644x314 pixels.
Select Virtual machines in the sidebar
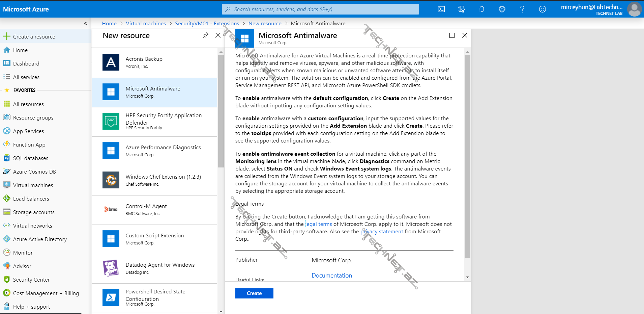click(x=33, y=185)
